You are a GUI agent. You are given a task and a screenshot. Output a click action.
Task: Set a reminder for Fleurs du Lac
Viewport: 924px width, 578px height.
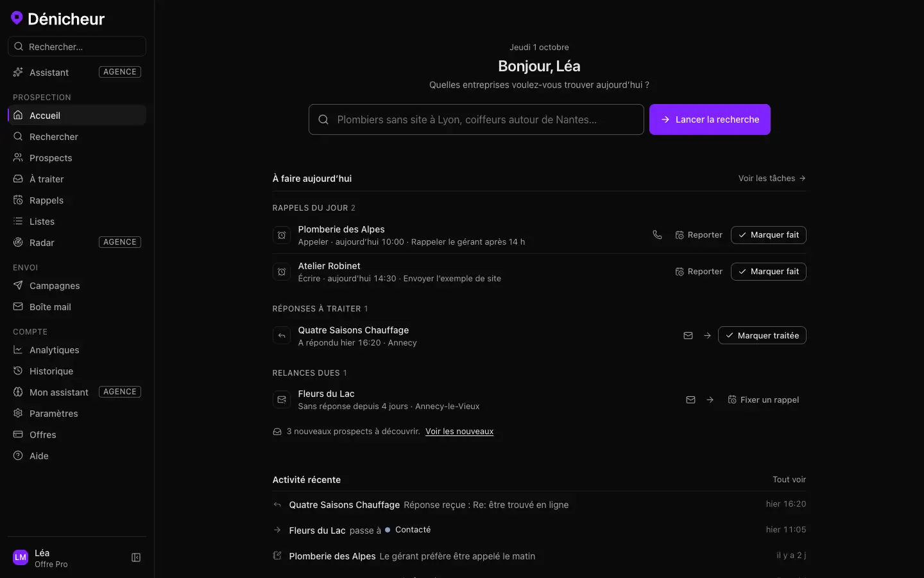764,399
